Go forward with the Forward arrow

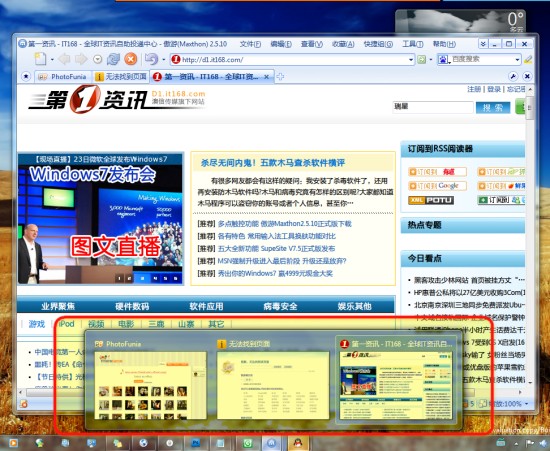(81, 59)
